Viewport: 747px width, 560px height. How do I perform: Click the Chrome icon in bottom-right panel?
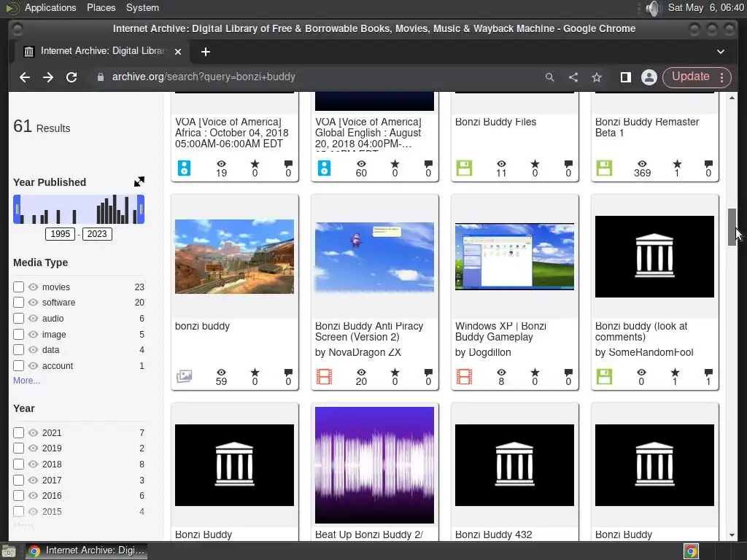tap(691, 551)
